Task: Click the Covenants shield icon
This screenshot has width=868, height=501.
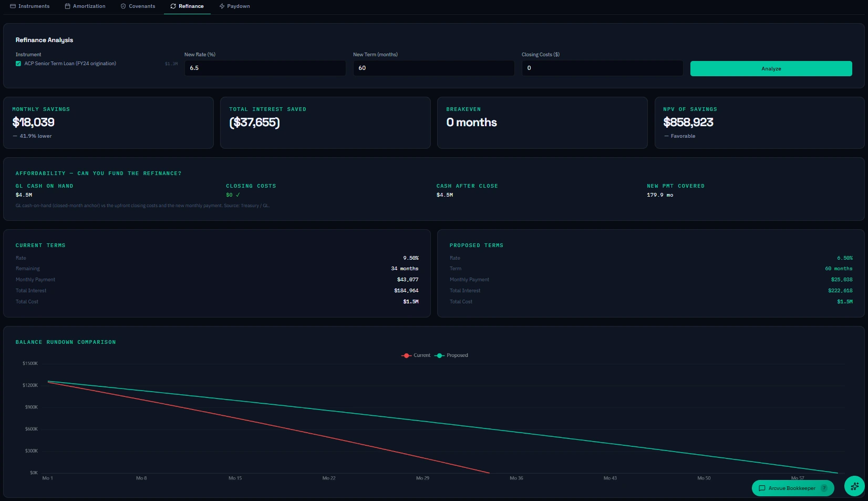Action: click(x=123, y=6)
